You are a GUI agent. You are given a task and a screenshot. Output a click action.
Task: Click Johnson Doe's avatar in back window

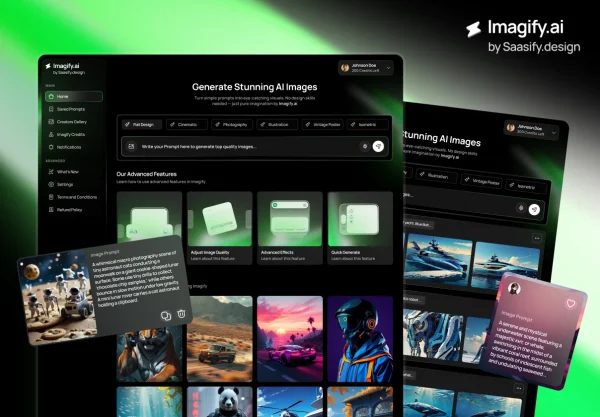510,127
